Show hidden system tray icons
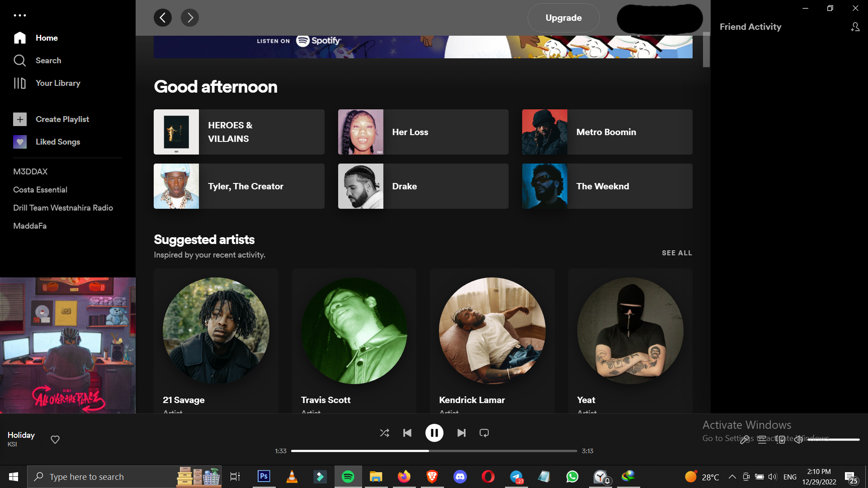Viewport: 868px width, 488px height. [x=732, y=477]
